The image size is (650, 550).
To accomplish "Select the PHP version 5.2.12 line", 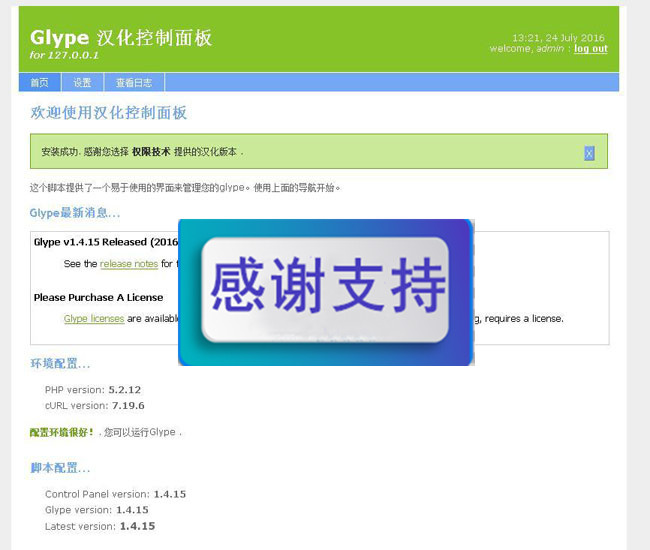I will click(x=93, y=390).
